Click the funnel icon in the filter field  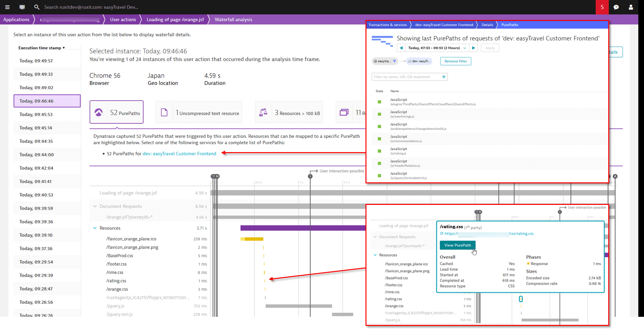click(x=444, y=77)
